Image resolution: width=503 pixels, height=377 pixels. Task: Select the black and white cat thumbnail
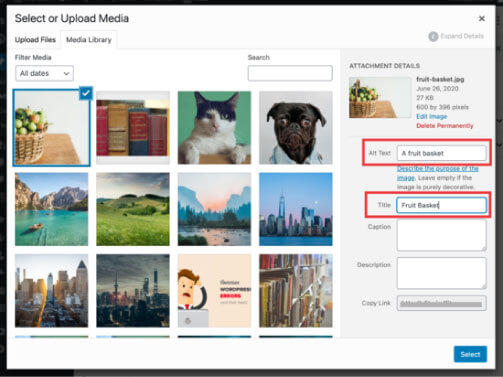pyautogui.click(x=214, y=128)
